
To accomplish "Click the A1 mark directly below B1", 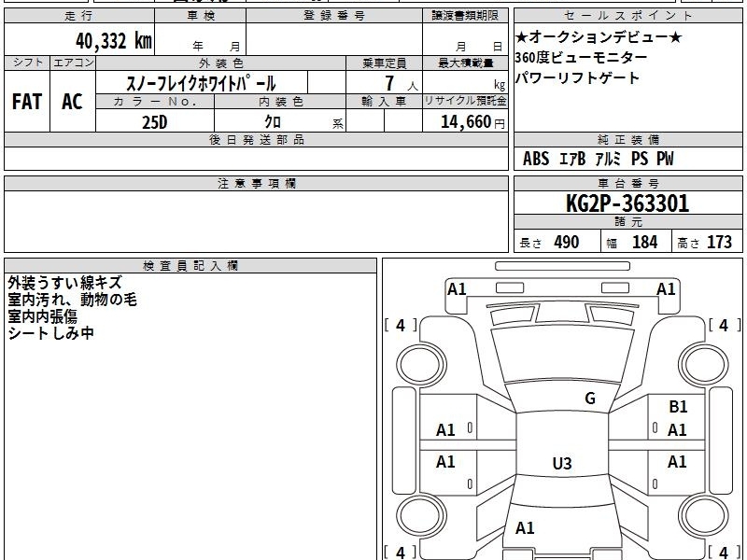I will click(x=677, y=430).
